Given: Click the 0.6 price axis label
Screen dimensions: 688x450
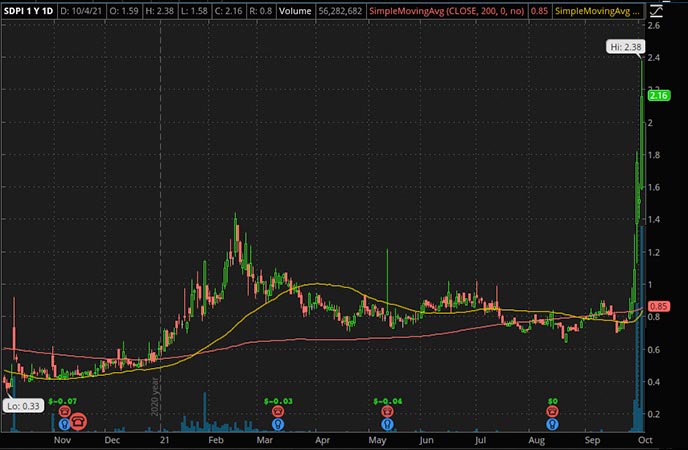Looking at the screenshot, I should click(x=653, y=350).
